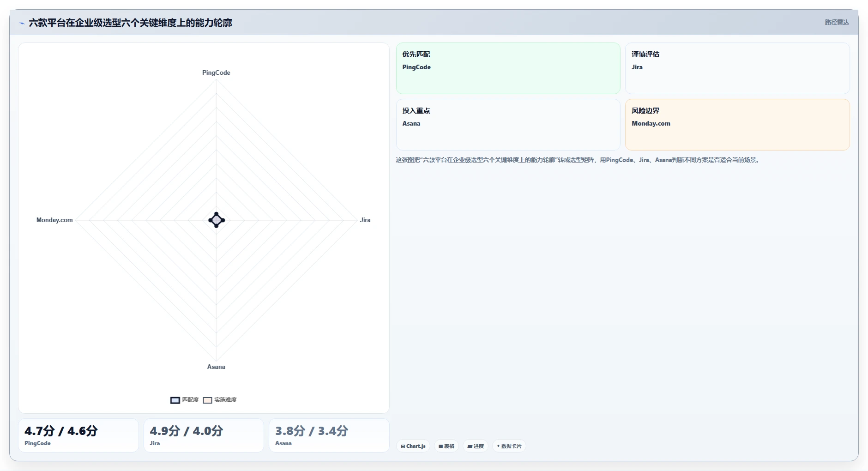The width and height of the screenshot is (868, 471).
Task: Select the 投入重点 card heading
Action: coord(416,110)
